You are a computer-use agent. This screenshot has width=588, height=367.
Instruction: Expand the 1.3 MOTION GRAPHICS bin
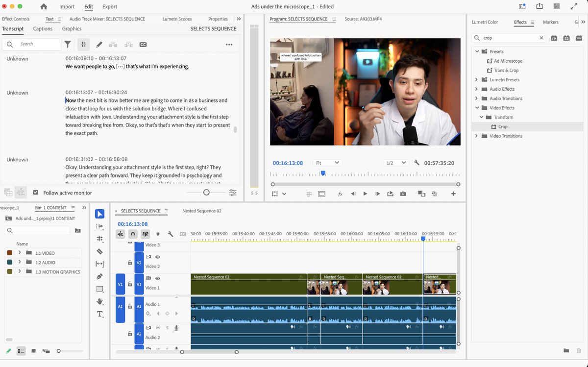(x=20, y=271)
